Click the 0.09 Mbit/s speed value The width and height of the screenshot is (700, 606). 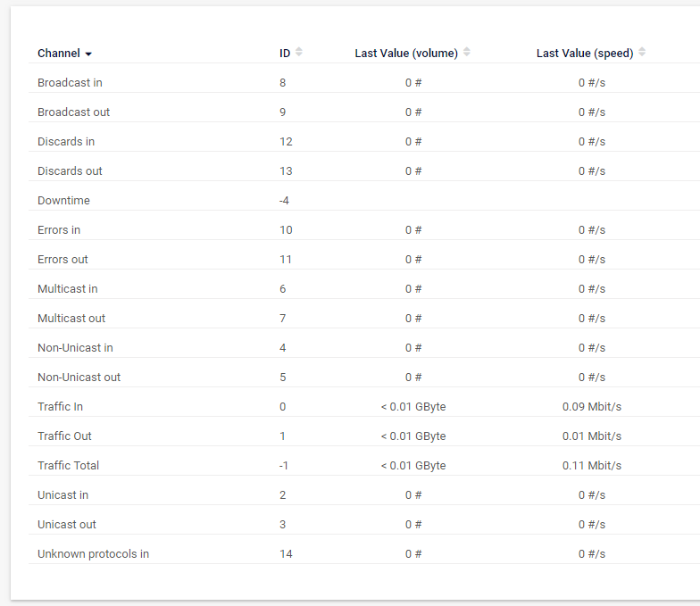point(591,407)
